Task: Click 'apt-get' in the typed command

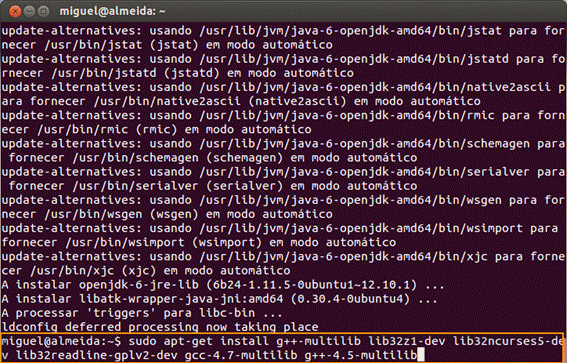Action: point(188,341)
